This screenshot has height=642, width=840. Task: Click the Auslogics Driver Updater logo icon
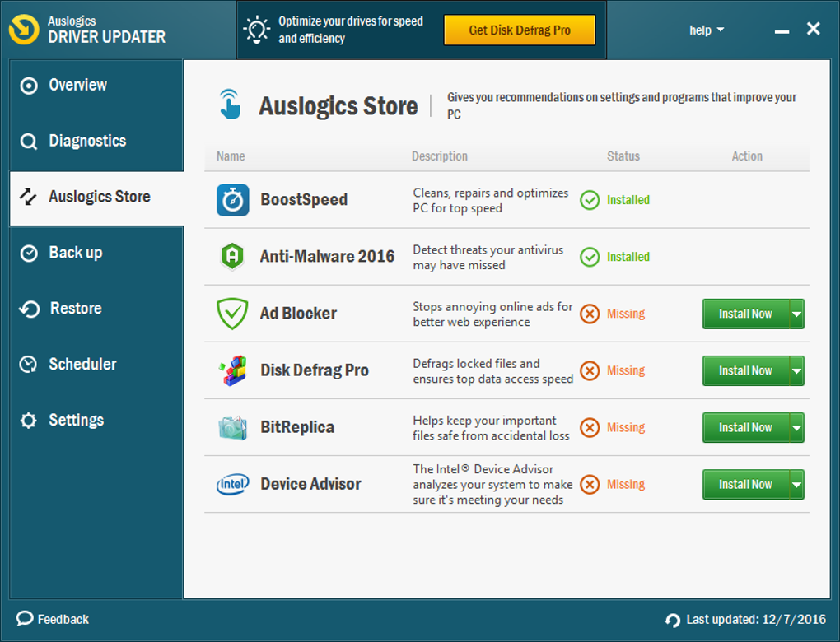click(24, 30)
